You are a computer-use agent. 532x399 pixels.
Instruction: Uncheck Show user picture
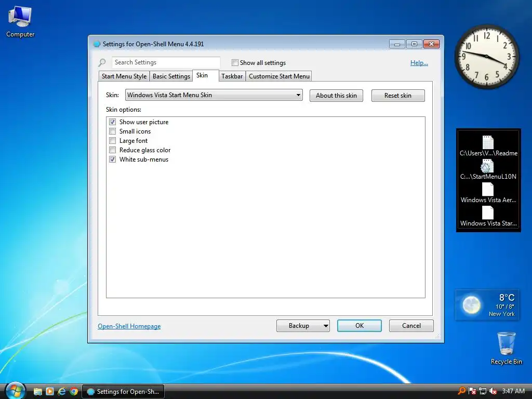click(112, 122)
